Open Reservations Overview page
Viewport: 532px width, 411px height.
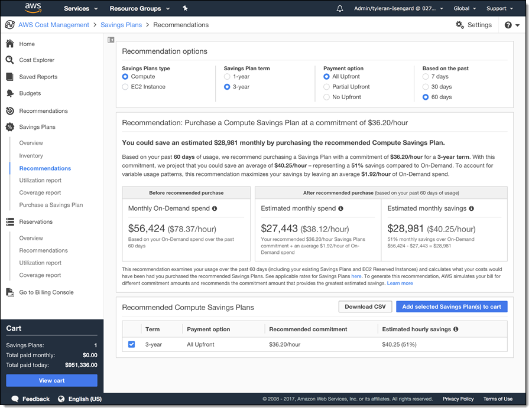[x=31, y=238]
